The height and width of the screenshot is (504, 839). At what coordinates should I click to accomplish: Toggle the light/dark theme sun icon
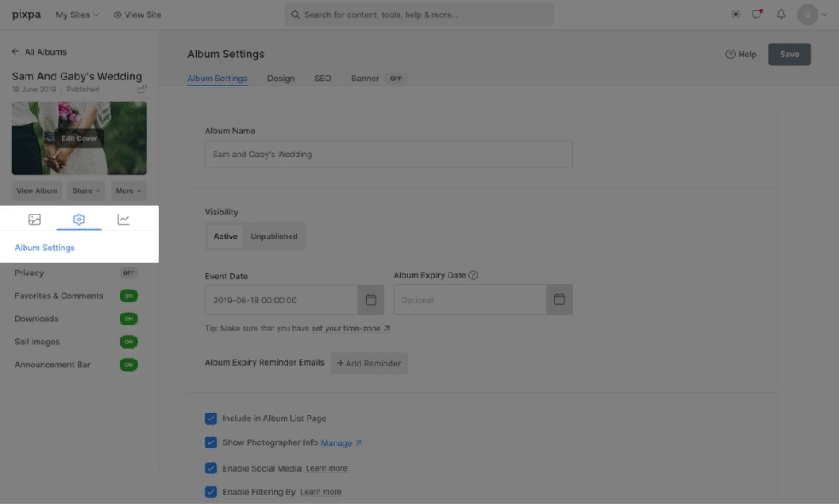pyautogui.click(x=736, y=15)
